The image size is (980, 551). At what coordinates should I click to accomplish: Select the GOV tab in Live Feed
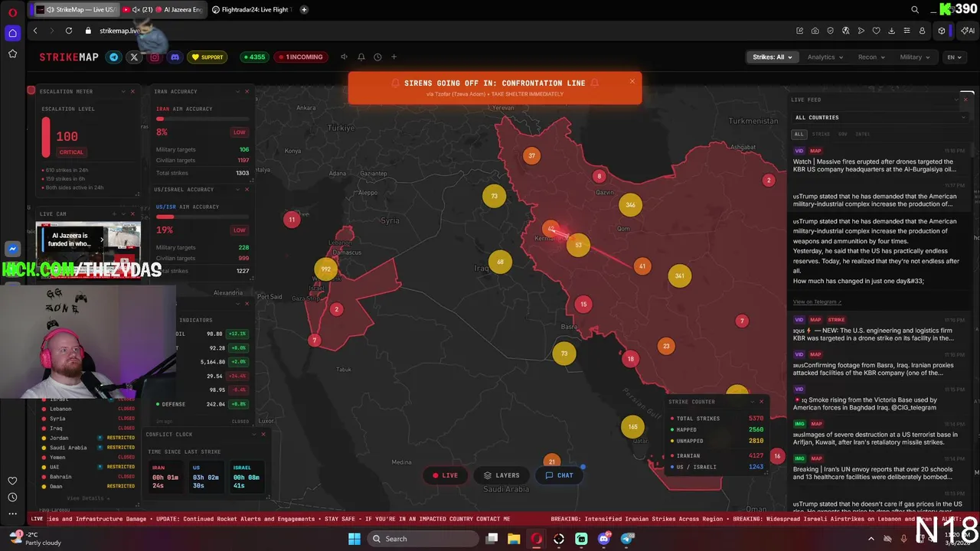click(842, 134)
